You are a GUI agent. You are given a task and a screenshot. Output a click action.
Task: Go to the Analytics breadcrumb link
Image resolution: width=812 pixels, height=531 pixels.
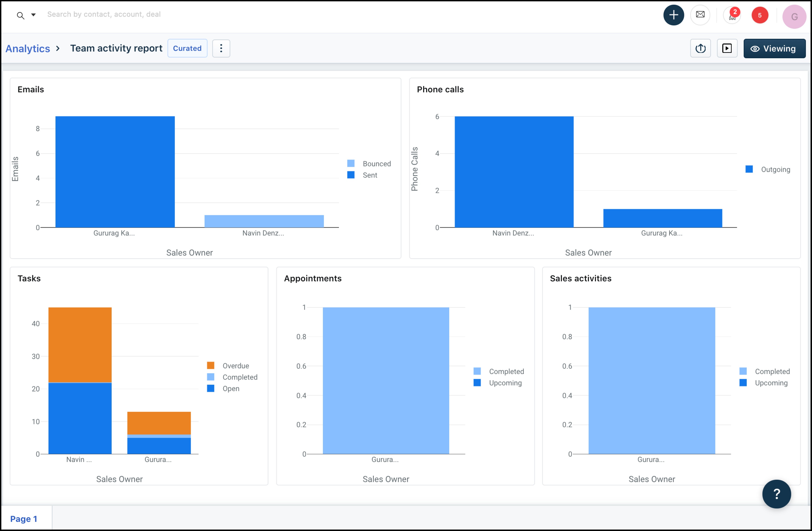coord(28,48)
